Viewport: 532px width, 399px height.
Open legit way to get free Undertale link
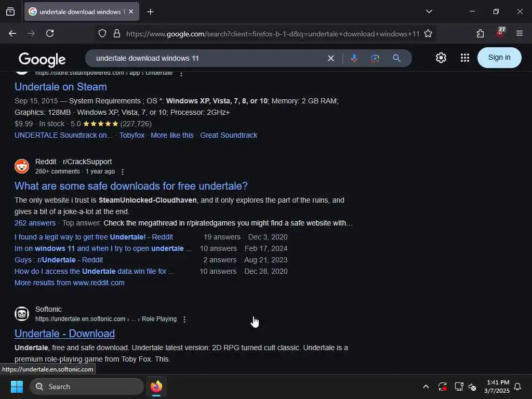pyautogui.click(x=94, y=237)
